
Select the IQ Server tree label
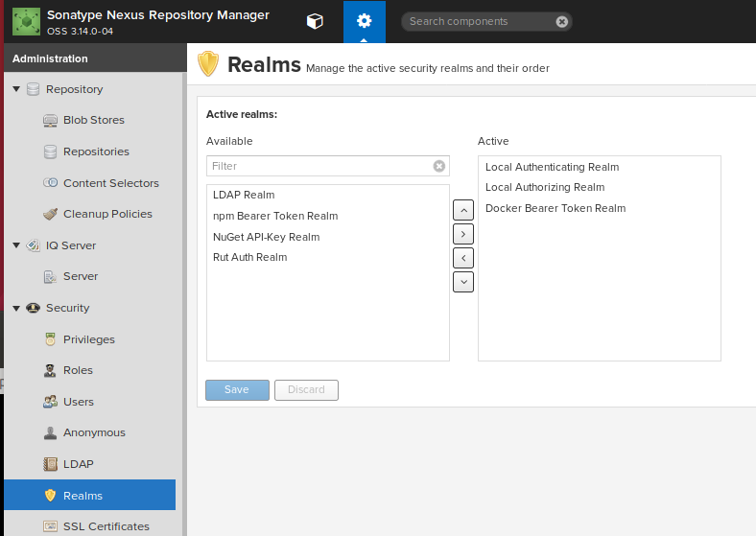(71, 245)
